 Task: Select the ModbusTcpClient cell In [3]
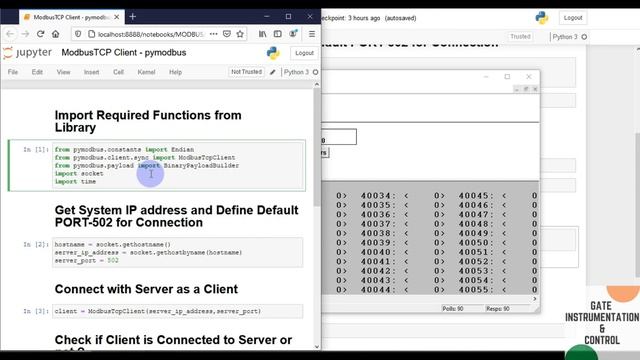[177, 311]
